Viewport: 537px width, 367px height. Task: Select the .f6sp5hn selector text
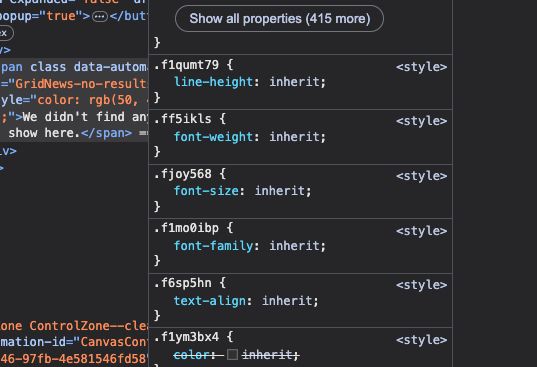point(183,283)
